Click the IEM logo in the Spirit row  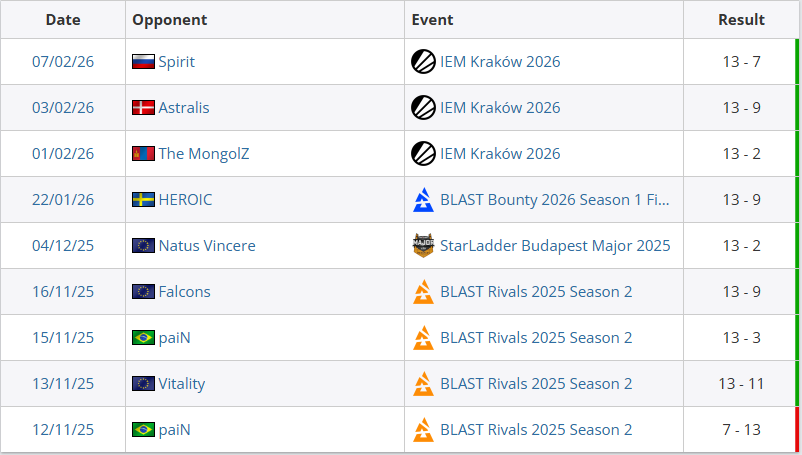[423, 62]
